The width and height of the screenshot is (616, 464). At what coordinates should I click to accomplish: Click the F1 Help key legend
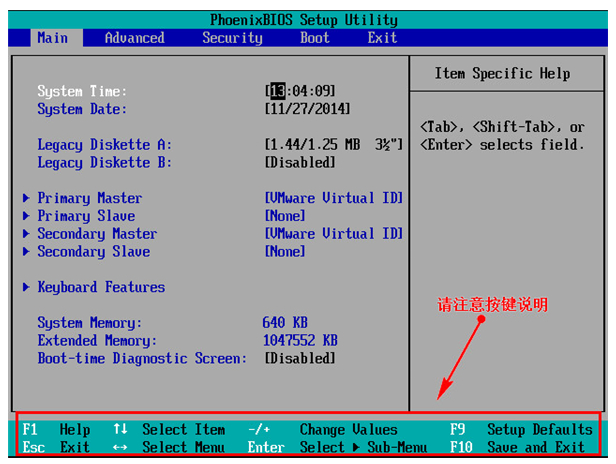point(56,429)
